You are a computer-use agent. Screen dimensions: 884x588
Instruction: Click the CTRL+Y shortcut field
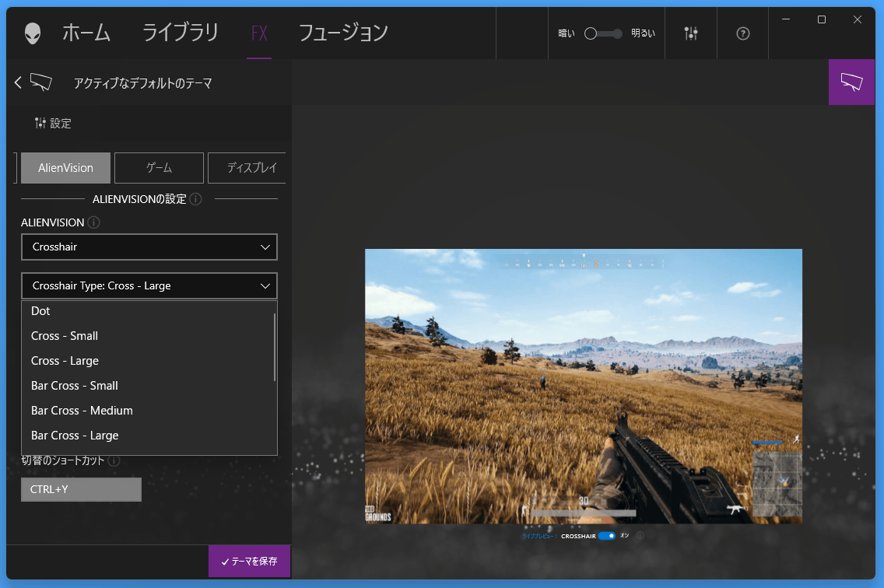81,489
